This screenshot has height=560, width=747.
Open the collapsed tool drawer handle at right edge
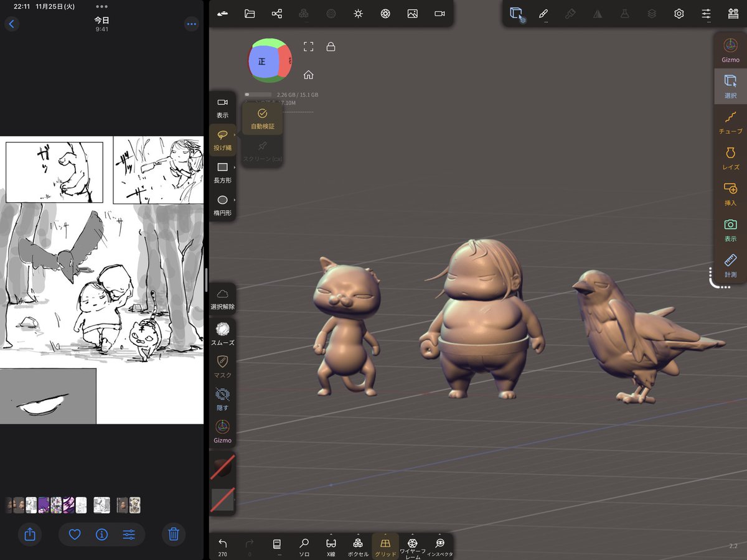click(720, 278)
